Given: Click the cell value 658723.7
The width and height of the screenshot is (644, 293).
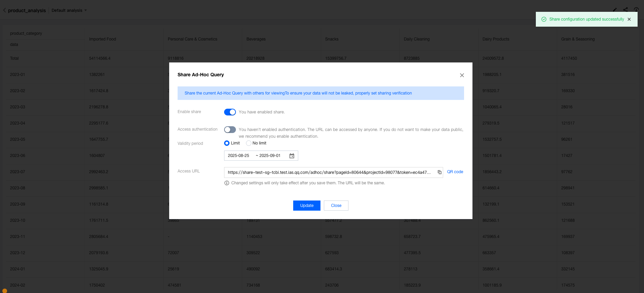Looking at the screenshot, I should point(412,237).
